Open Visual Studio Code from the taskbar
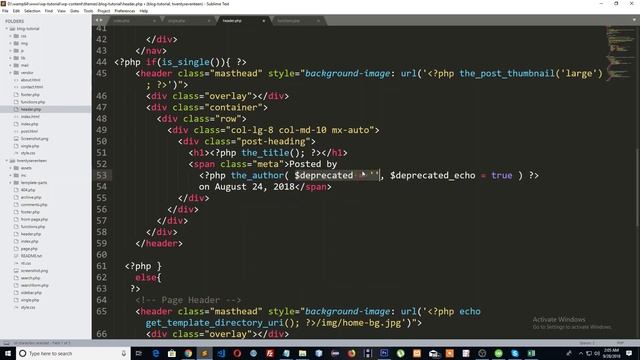This screenshot has height=360, width=640. tap(221, 353)
